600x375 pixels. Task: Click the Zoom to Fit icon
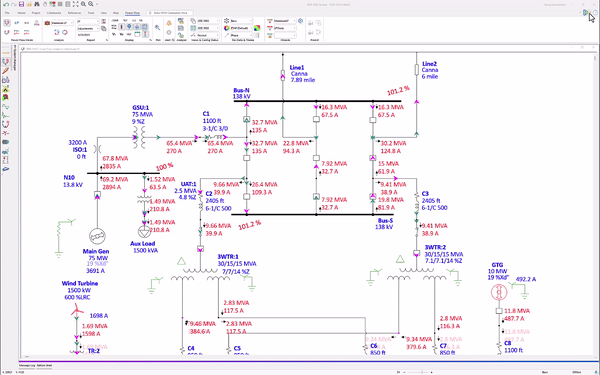click(x=75, y=4)
